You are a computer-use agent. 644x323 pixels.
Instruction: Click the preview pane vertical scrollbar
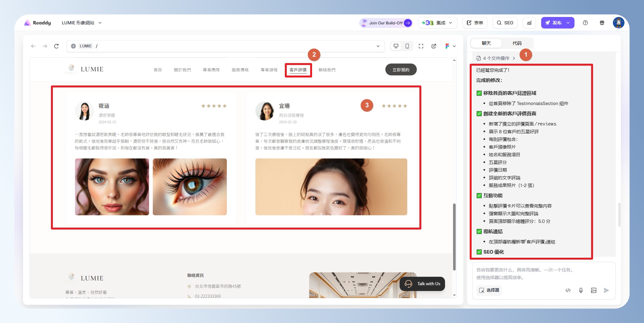point(454,237)
